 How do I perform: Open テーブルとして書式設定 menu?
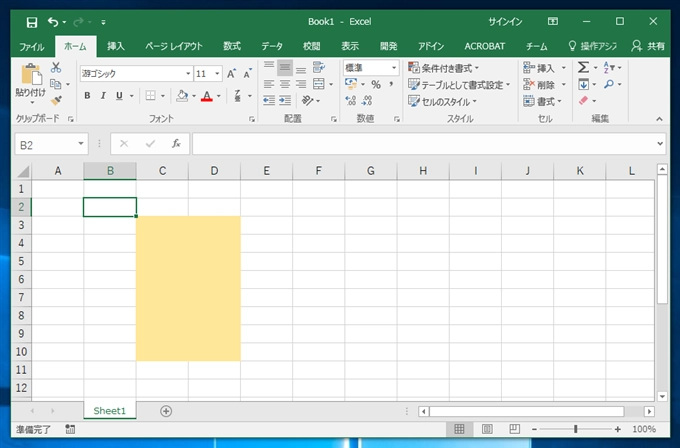[459, 85]
